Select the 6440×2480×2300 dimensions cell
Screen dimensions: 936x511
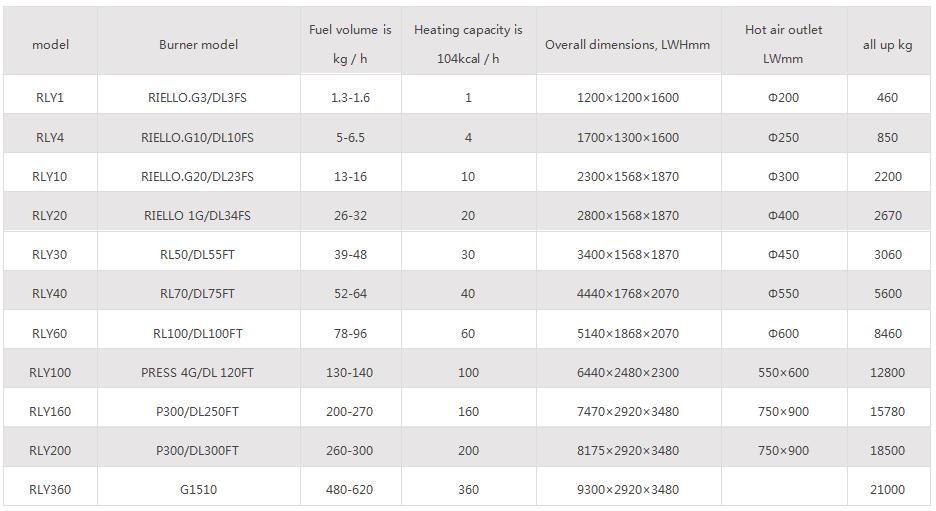click(x=627, y=373)
